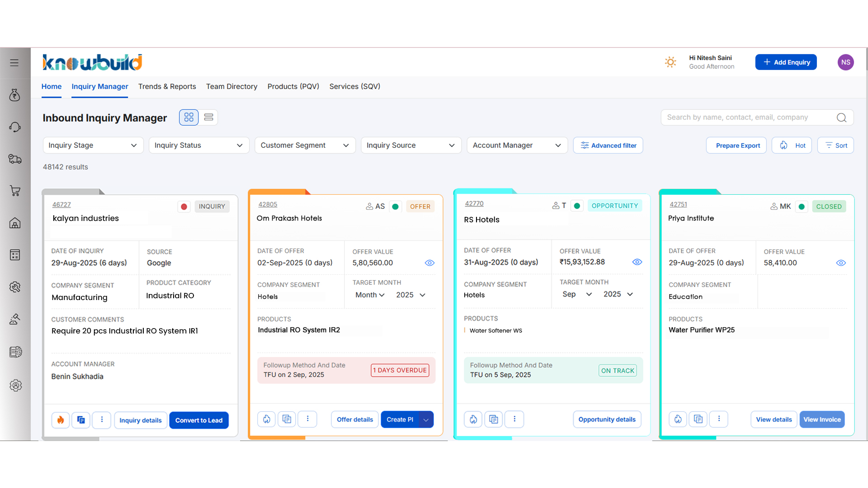Open Trends & Reports tab

coord(167,86)
